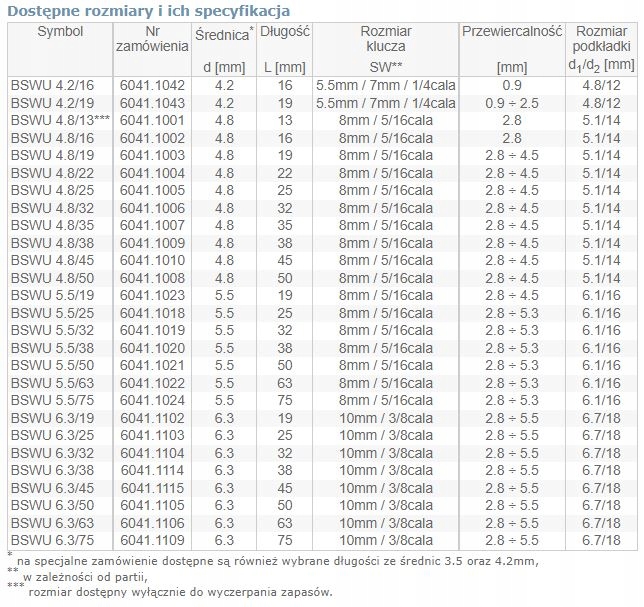The width and height of the screenshot is (644, 607).
Task: Select the symbol 'BSWU 5.5/38'
Action: [x=52, y=348]
